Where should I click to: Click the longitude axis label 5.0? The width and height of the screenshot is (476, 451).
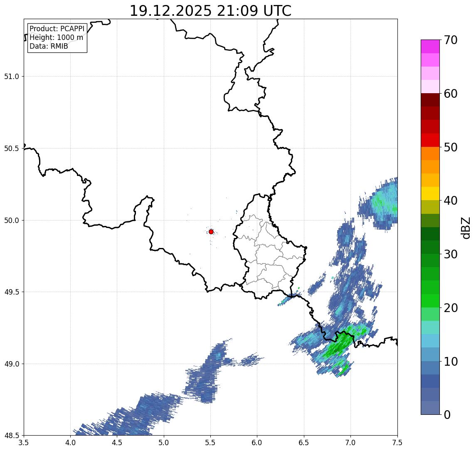(x=164, y=443)
